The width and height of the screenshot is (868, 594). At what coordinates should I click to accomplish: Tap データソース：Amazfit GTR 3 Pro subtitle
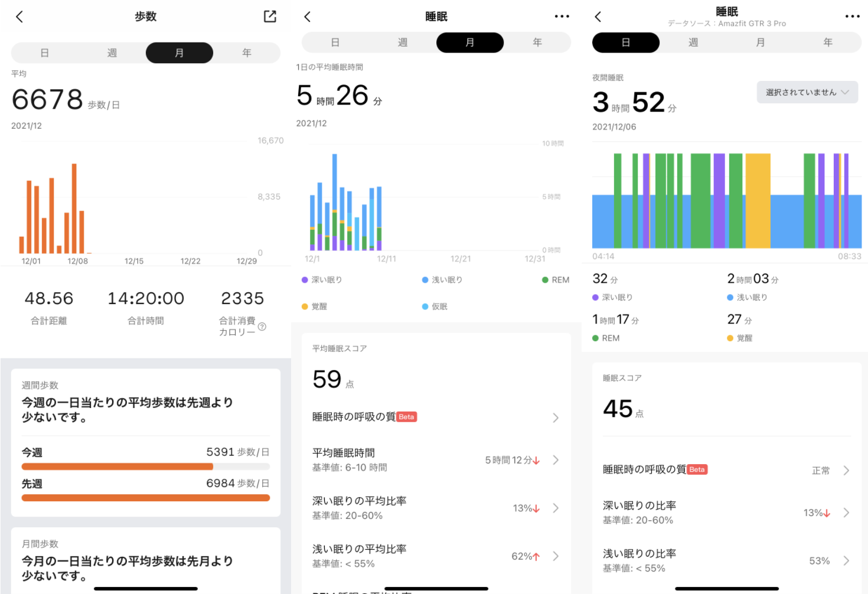727,24
